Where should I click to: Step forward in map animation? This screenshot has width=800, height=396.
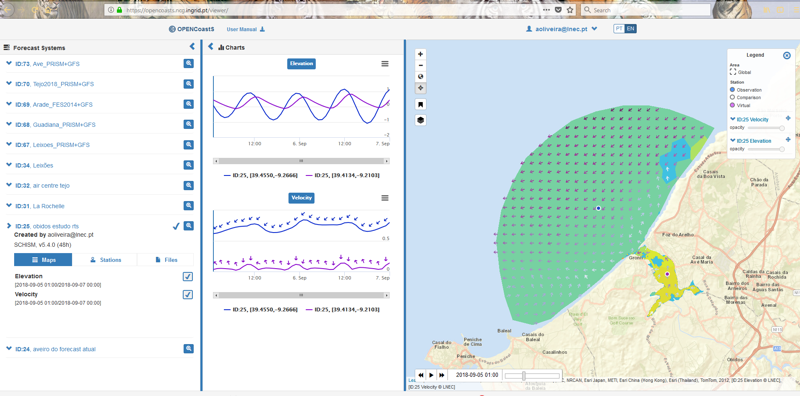coord(442,375)
